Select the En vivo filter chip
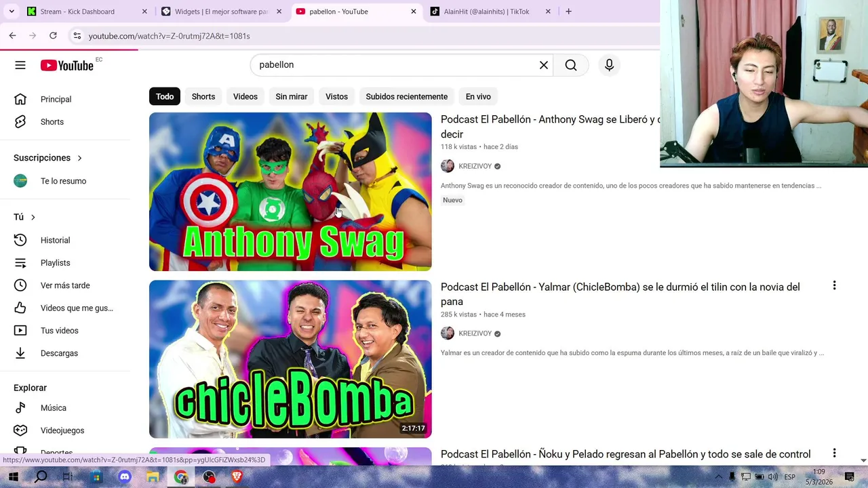Screen dimensions: 868x488 tap(478, 96)
